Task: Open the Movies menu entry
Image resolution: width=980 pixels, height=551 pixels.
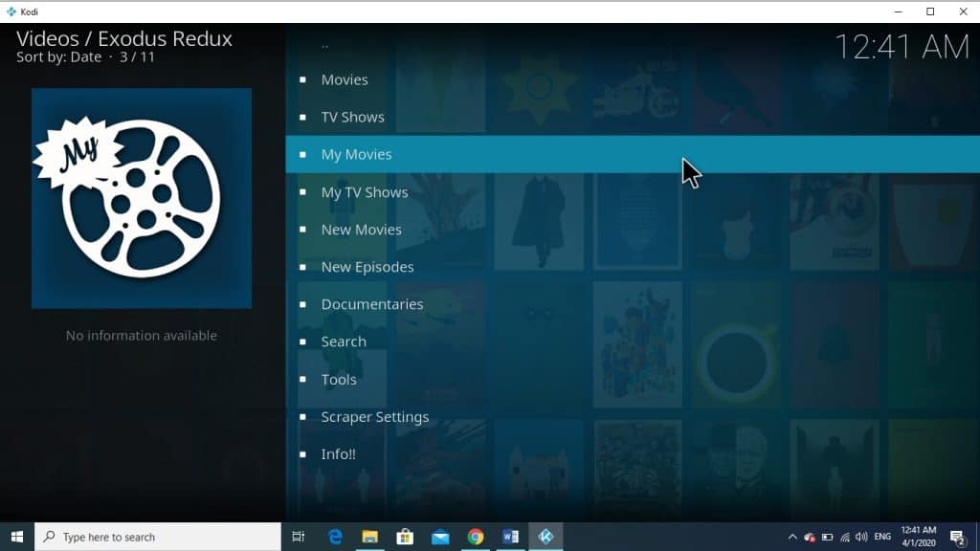Action: pyautogui.click(x=633, y=79)
